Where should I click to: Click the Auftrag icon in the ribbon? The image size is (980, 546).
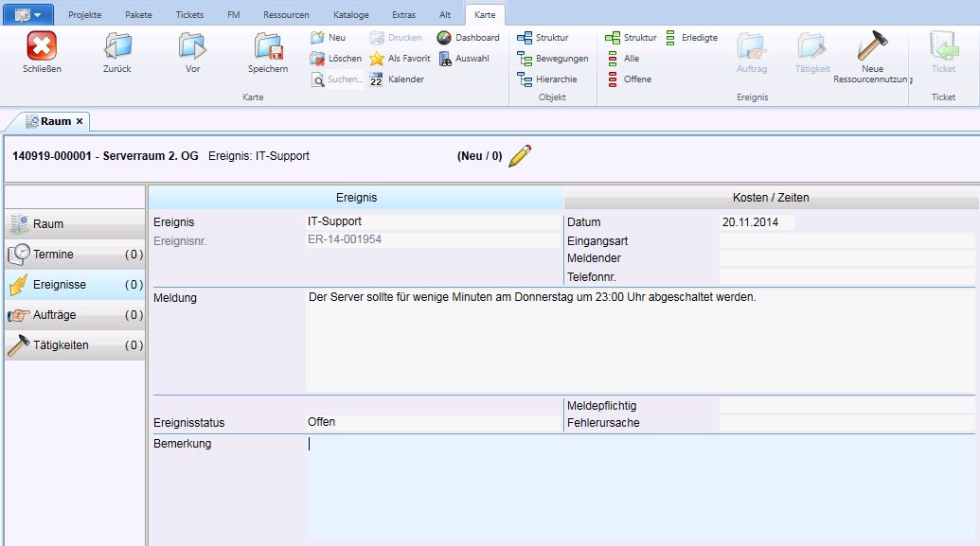pos(751,47)
